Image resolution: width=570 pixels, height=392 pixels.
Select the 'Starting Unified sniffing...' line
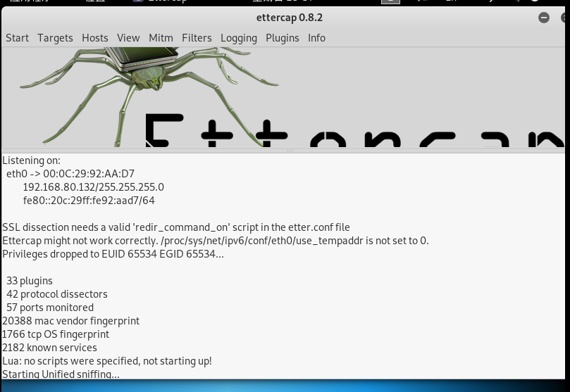[61, 374]
